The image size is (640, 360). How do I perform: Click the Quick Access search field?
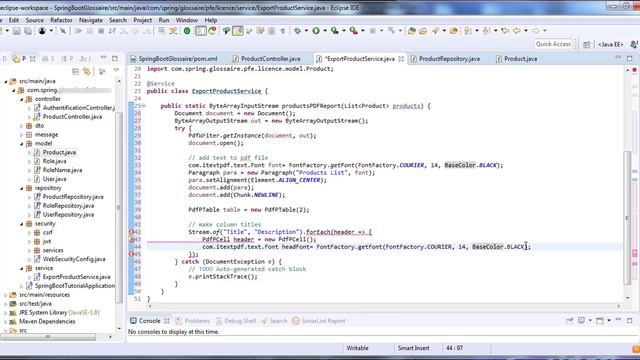click(553, 44)
